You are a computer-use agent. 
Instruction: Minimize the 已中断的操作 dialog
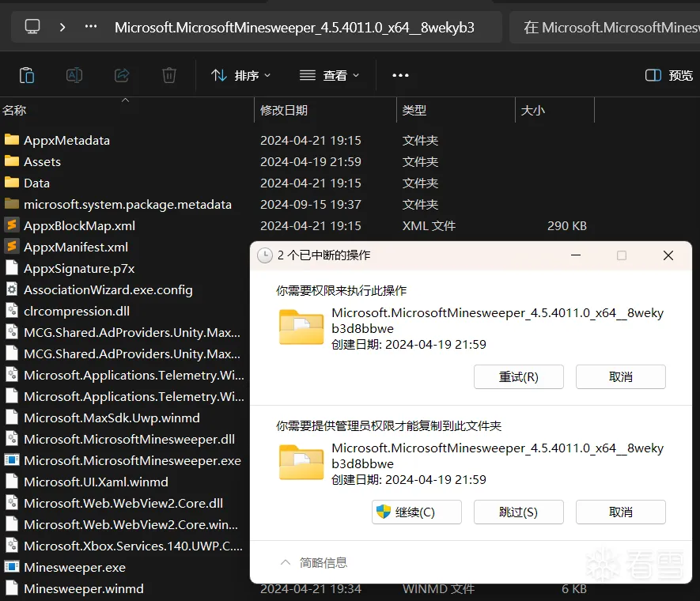click(576, 255)
